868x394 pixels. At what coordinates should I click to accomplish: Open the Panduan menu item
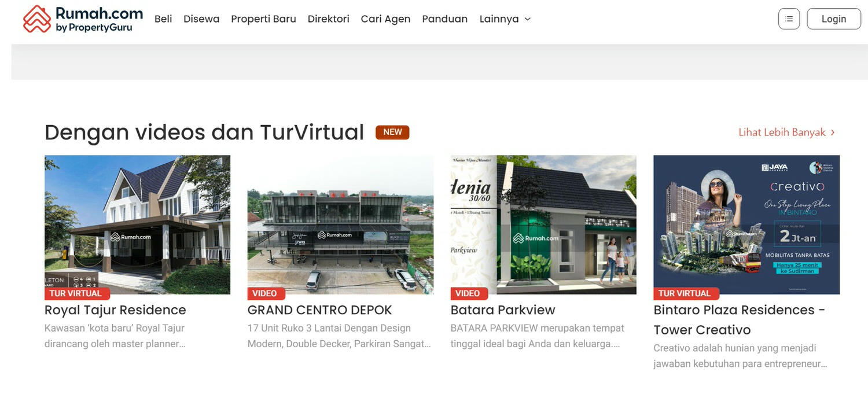(x=445, y=19)
